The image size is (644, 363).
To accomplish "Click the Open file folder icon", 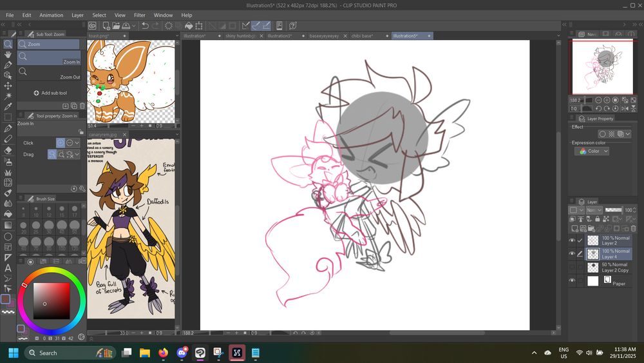I will 116,26.
